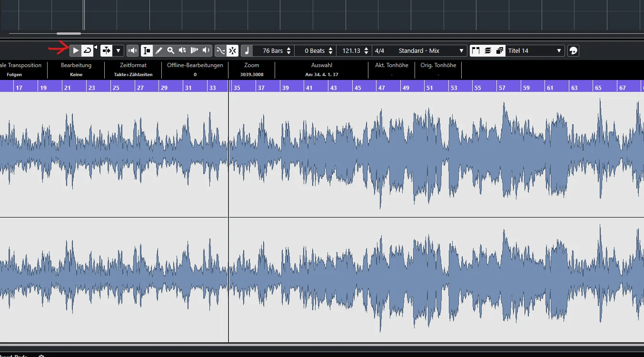Click the Bearbeitung info field
This screenshot has width=644, height=357.
pos(76,69)
